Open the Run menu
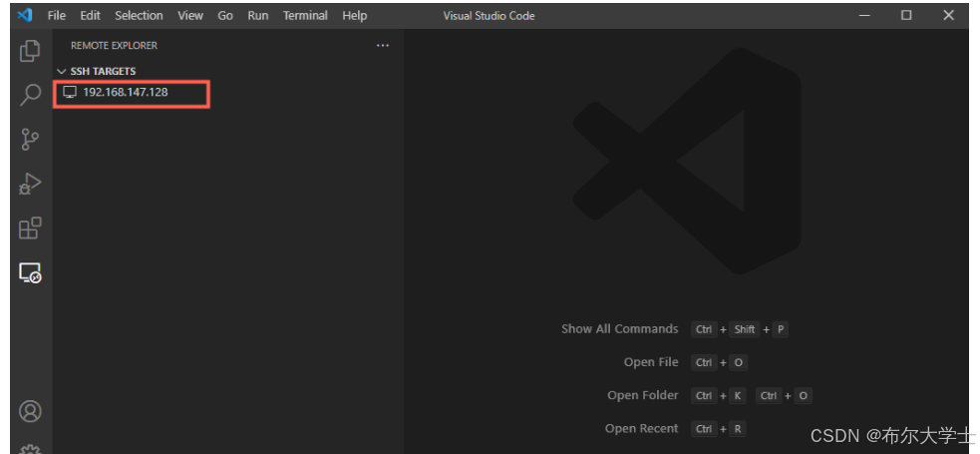Image resolution: width=980 pixels, height=454 pixels. (x=257, y=16)
